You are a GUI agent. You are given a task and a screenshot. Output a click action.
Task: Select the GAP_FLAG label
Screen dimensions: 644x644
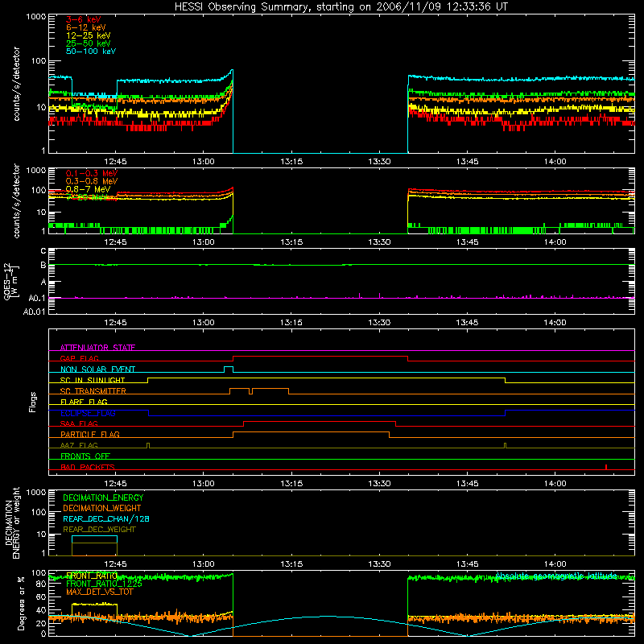coord(79,358)
